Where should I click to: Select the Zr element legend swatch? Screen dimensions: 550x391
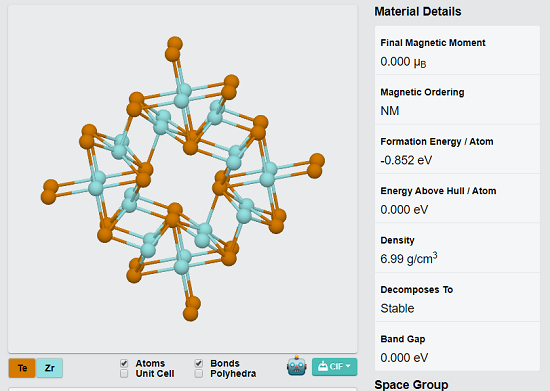coord(49,368)
